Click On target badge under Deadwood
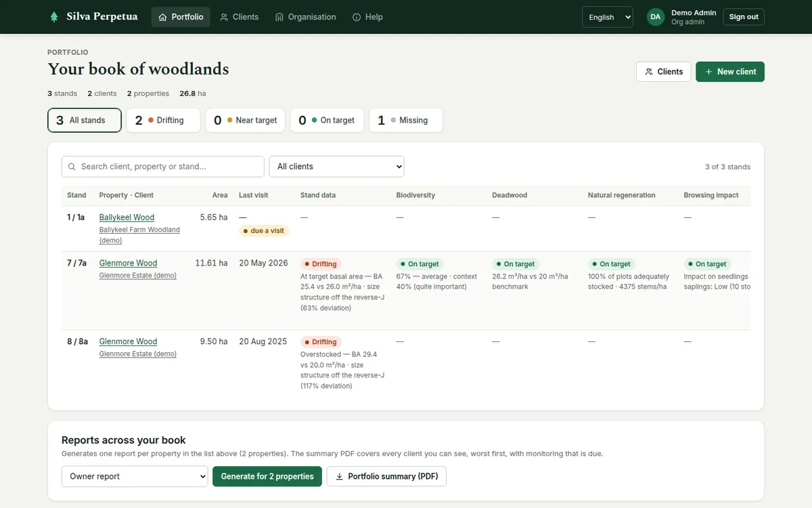 tap(516, 264)
